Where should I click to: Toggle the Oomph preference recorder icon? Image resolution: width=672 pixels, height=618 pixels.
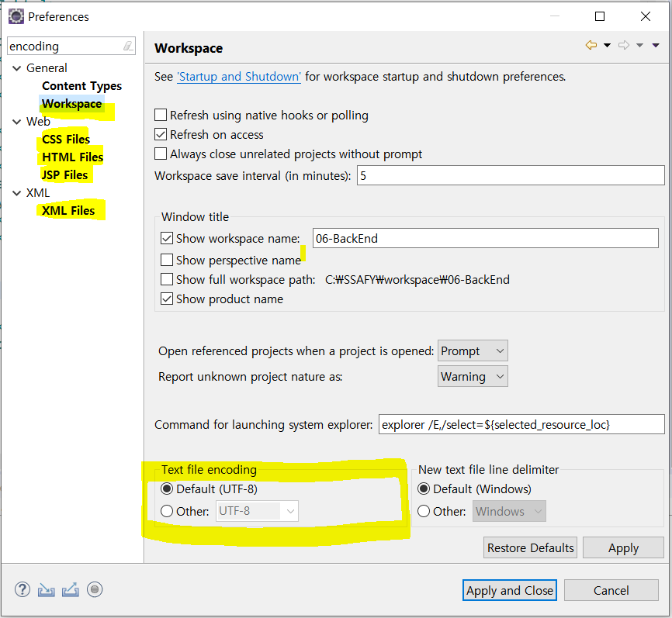pyautogui.click(x=95, y=590)
